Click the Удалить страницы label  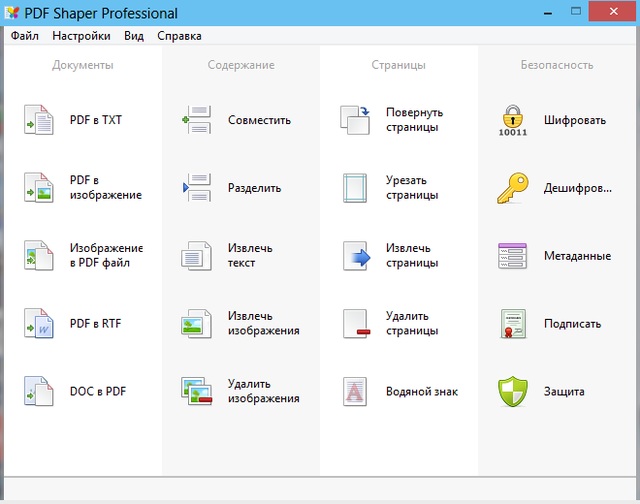point(412,323)
